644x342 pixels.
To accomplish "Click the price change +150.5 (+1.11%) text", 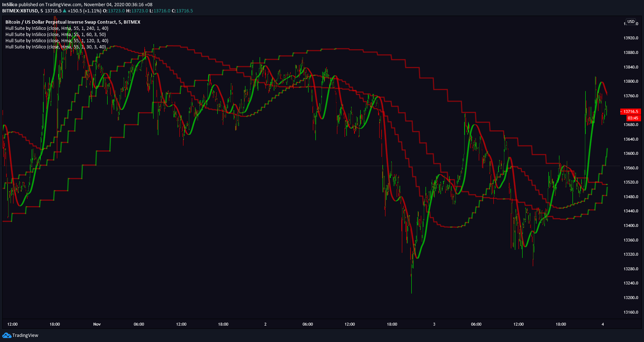I will [x=84, y=11].
